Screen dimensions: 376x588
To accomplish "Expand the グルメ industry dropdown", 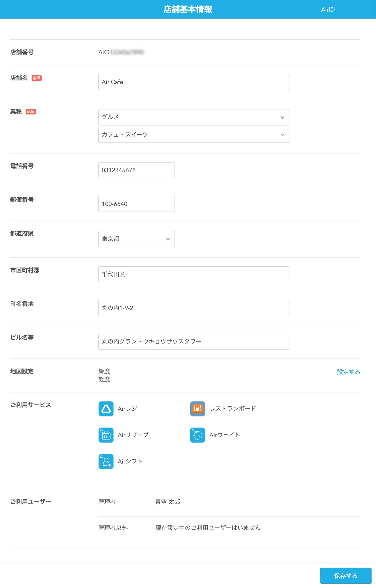I will [x=194, y=117].
